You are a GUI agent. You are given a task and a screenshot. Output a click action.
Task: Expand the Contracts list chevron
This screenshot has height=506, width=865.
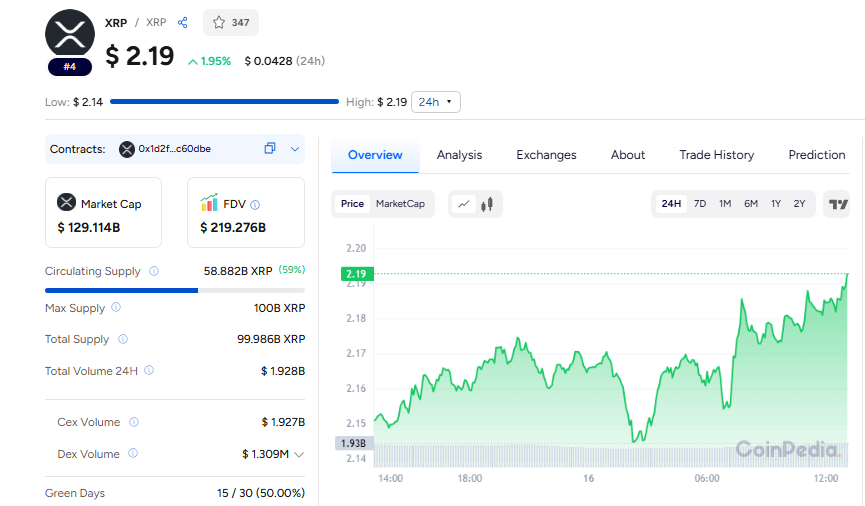pos(295,149)
